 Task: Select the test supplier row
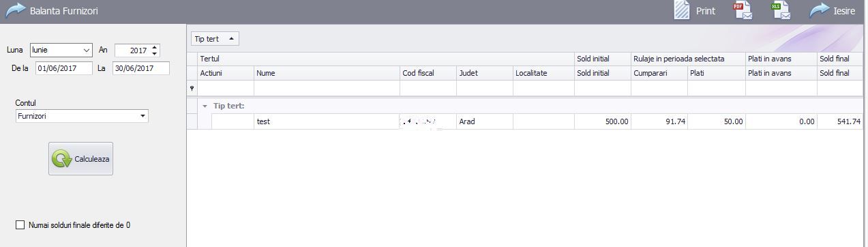point(526,121)
